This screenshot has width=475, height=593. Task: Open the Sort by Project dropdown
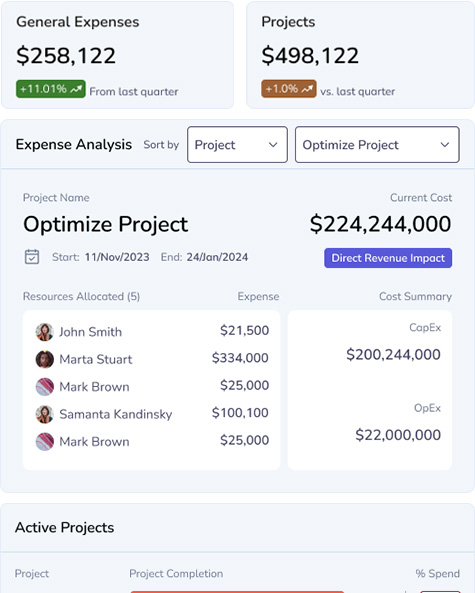[x=237, y=144]
